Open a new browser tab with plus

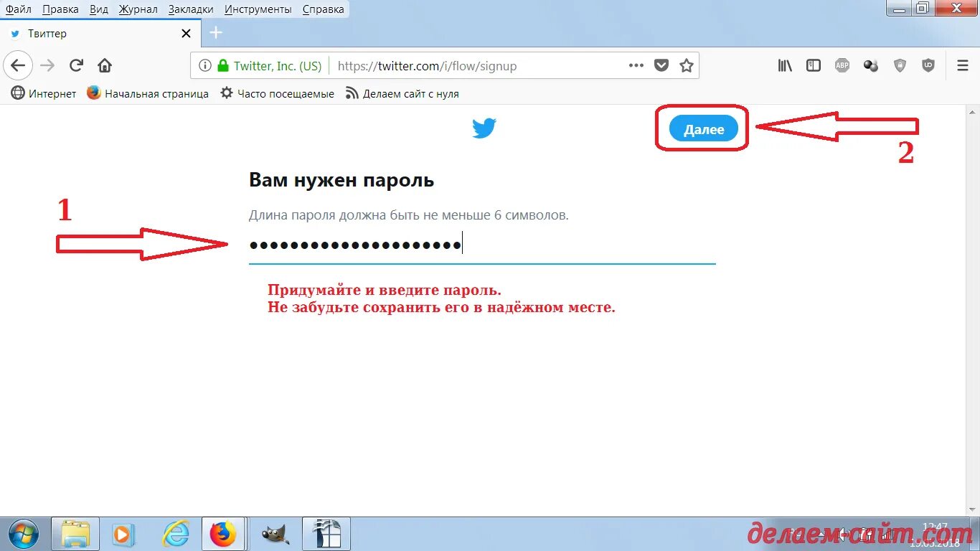point(216,33)
